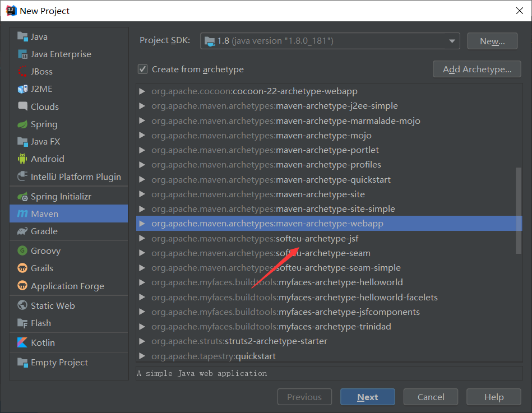Expand the maven-archetype-quickstart node
This screenshot has width=532, height=413.
pos(142,179)
